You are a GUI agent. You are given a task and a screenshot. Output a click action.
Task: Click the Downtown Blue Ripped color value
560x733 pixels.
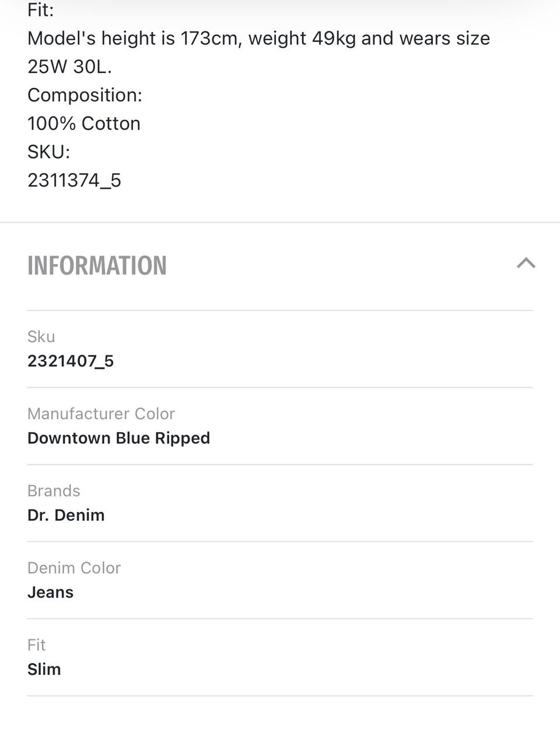coord(118,438)
